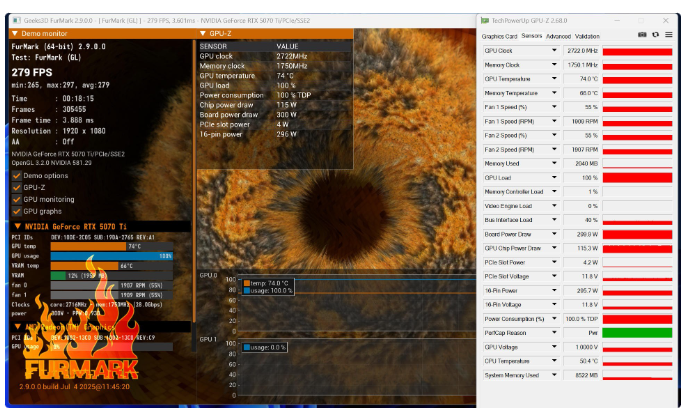Click the GPU-Z refresh icon
This screenshot has width=691, height=412.
pos(655,35)
